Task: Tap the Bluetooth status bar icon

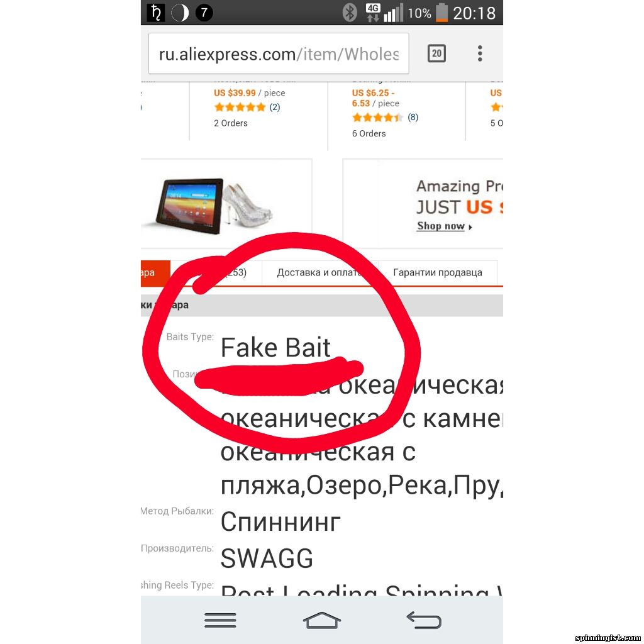Action: coord(350,13)
